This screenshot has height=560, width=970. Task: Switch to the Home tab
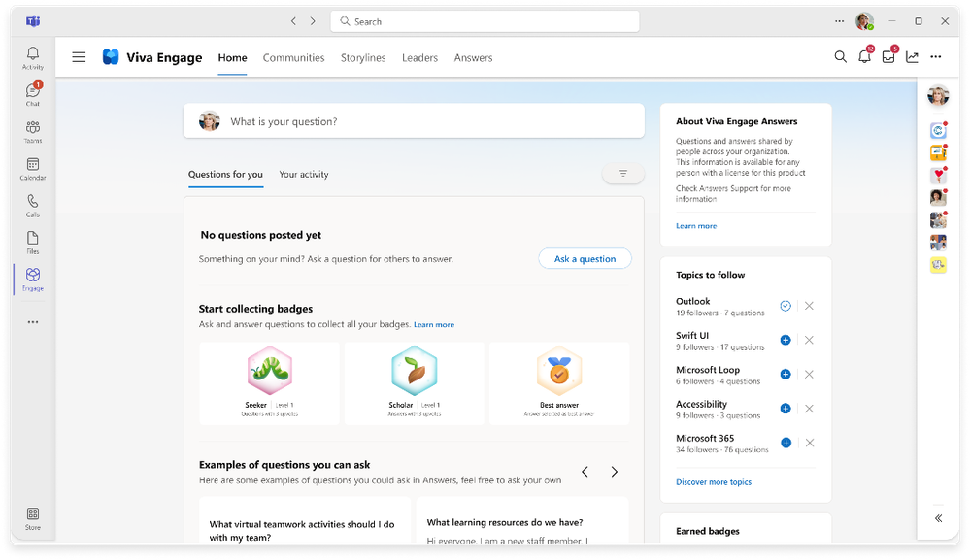(233, 57)
